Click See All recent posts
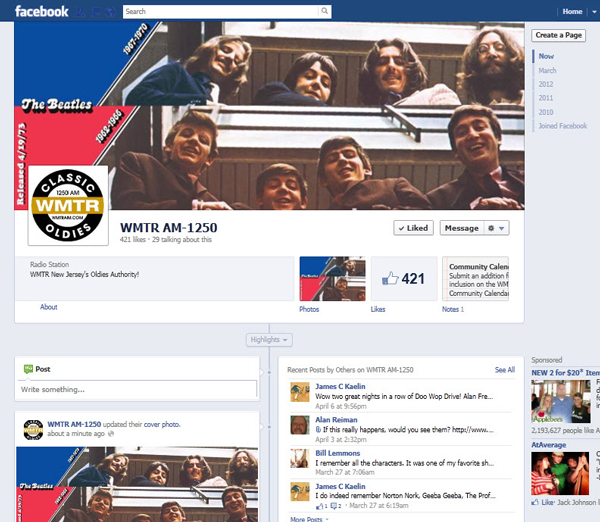 pyautogui.click(x=504, y=370)
